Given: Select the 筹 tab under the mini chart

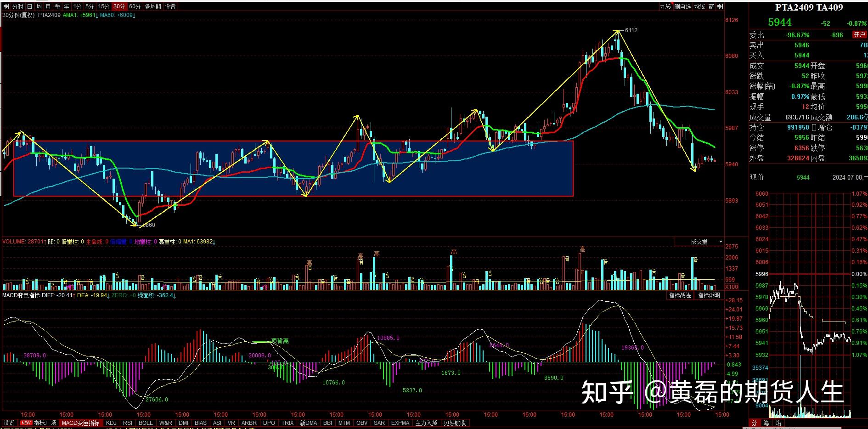Looking at the screenshot, I should (766, 423).
